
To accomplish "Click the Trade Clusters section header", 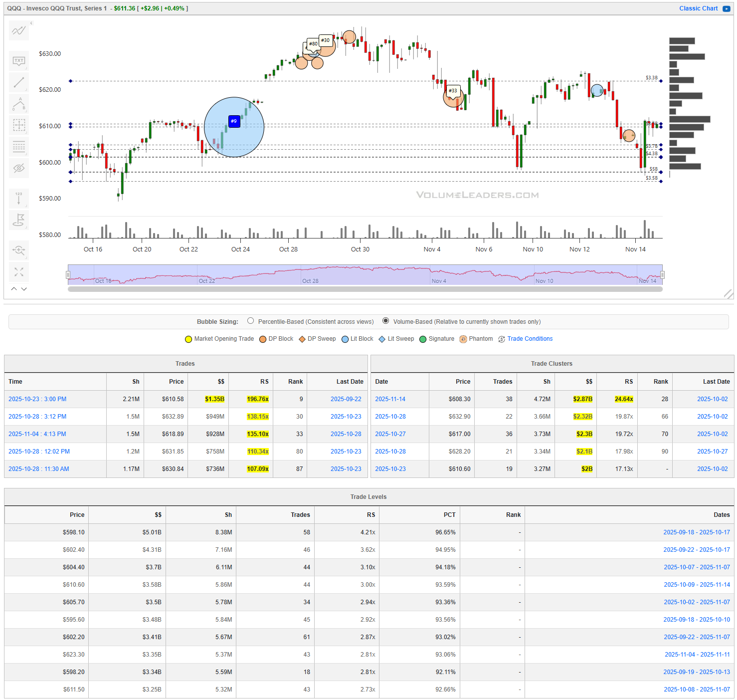I will point(552,364).
